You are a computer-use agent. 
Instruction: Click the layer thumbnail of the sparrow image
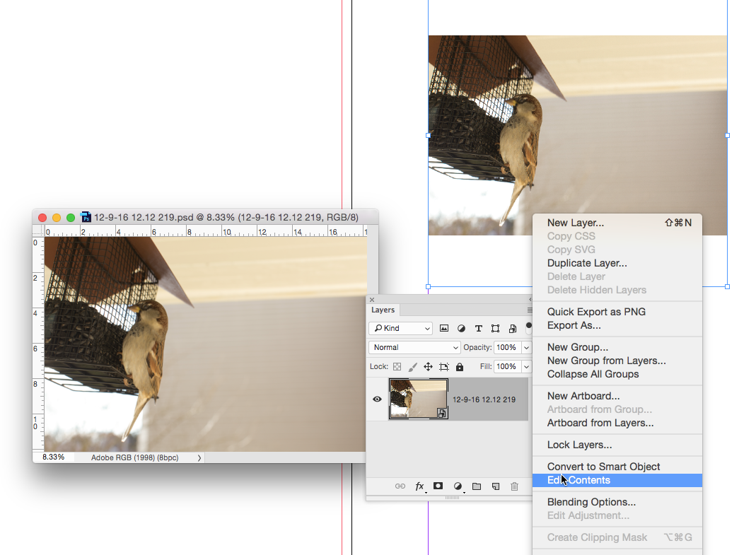click(x=417, y=399)
